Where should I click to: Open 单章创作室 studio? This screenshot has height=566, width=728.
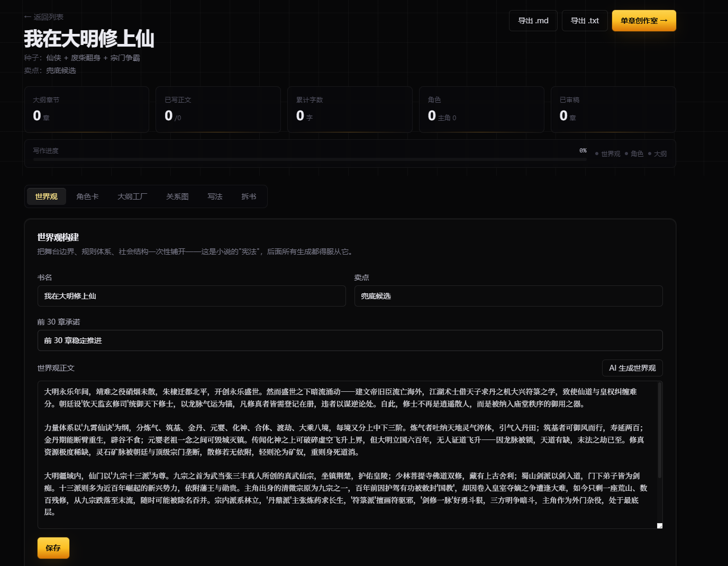pos(644,21)
